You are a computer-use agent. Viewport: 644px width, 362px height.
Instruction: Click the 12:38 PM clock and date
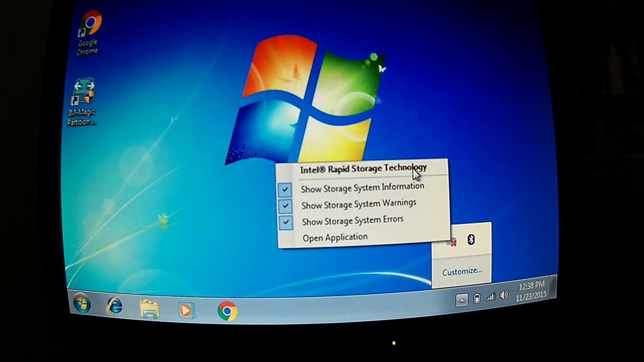(x=531, y=291)
